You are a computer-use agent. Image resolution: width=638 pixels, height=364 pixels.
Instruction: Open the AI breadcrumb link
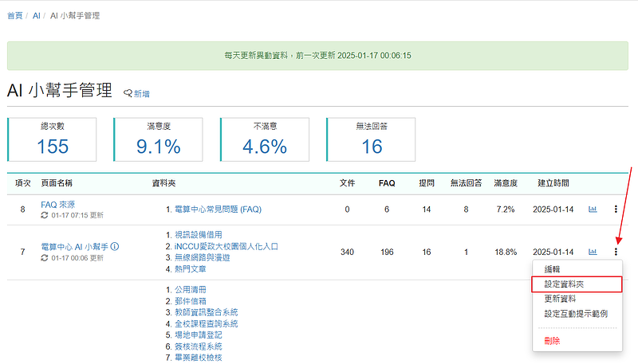(x=37, y=15)
